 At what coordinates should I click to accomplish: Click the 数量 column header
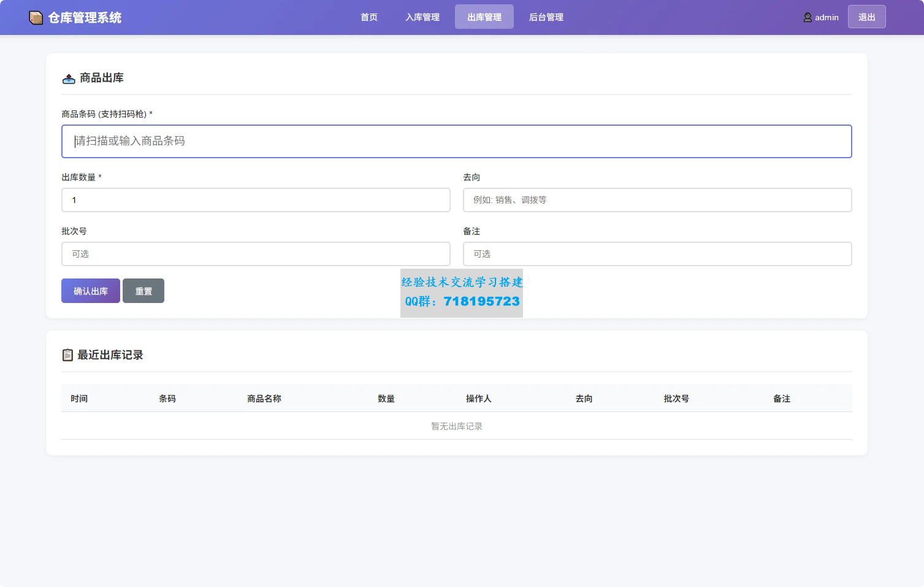pyautogui.click(x=386, y=399)
